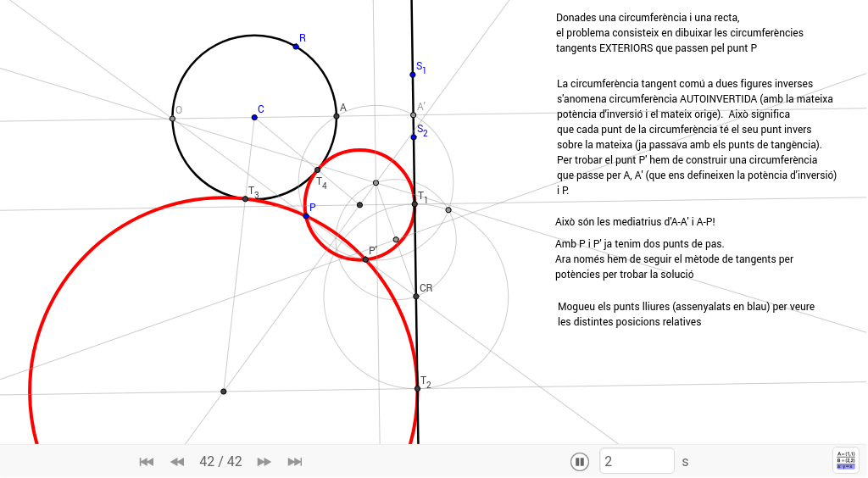Click text 'Això són les mediatrius d'A-A' i A-P!'
Viewport: 868px width, 478px height.
[635, 222]
